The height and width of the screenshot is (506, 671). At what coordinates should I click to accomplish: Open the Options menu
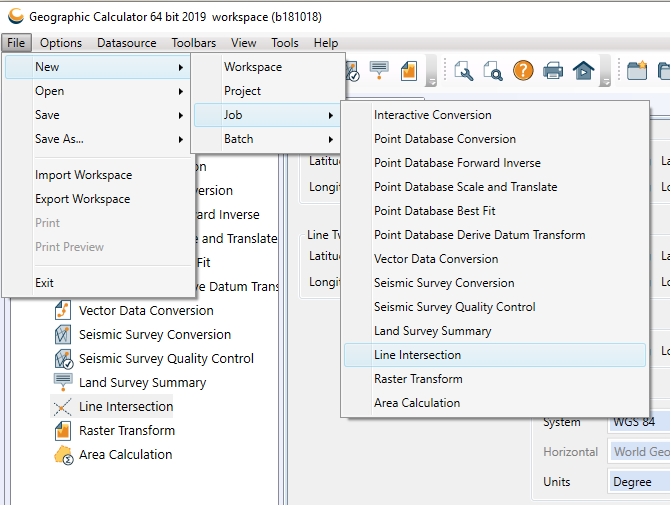pyautogui.click(x=61, y=43)
